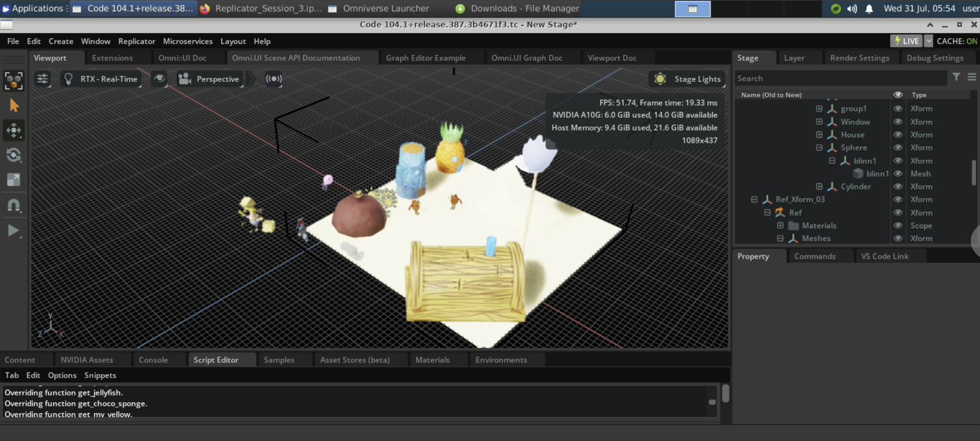Screen dimensions: 980x441
Task: Open viewport display eye menu
Action: [159, 79]
